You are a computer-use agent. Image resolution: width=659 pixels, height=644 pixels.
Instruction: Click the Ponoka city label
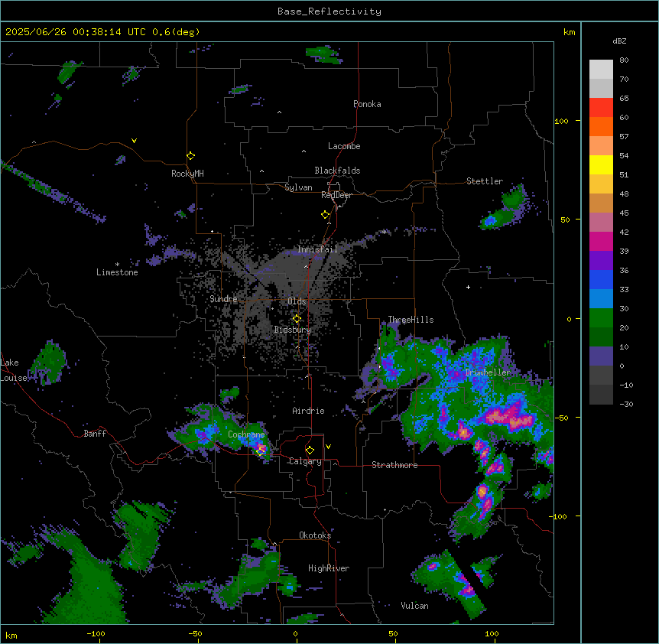click(x=367, y=104)
